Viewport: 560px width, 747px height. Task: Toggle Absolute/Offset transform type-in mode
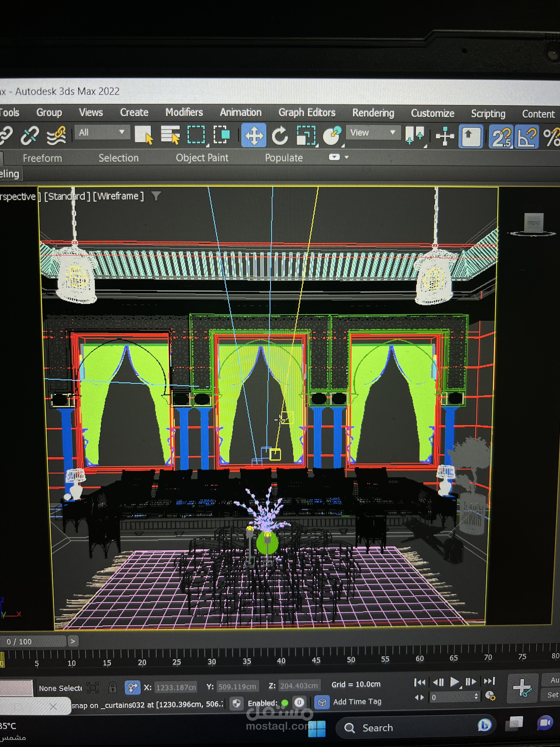[x=132, y=687]
